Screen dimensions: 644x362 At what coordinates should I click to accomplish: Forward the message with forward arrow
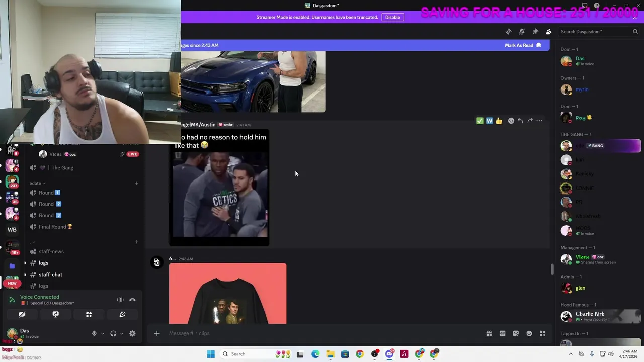[x=530, y=121]
